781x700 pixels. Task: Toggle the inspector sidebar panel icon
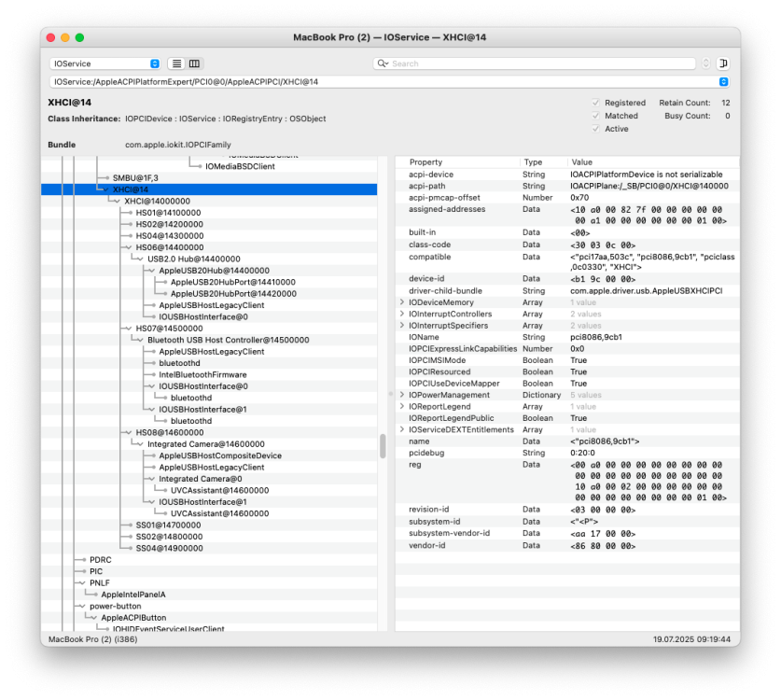click(x=723, y=63)
